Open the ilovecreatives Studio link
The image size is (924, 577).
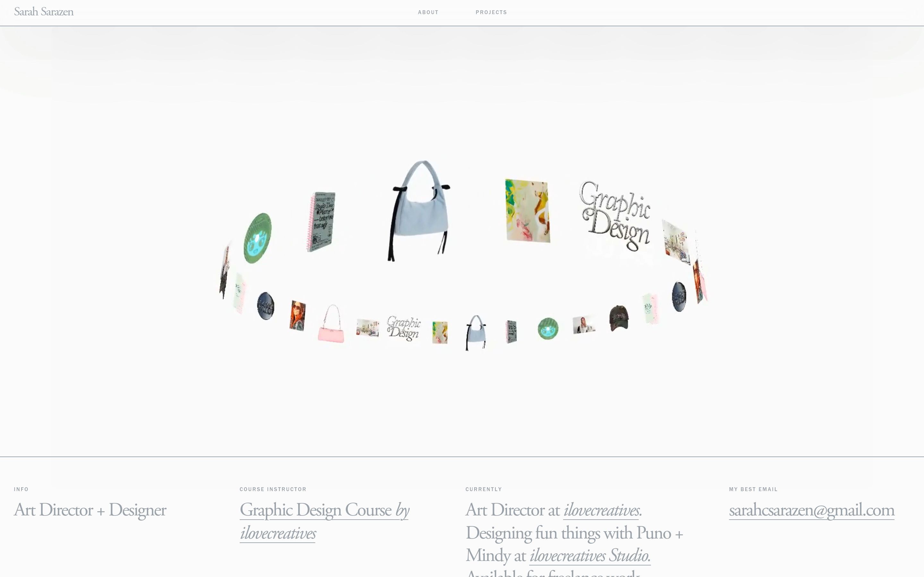[x=589, y=556]
